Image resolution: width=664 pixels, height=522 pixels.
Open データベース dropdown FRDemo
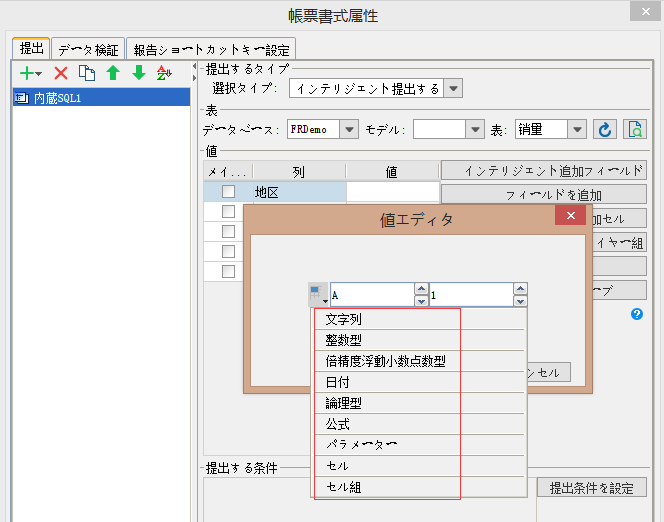pos(349,129)
